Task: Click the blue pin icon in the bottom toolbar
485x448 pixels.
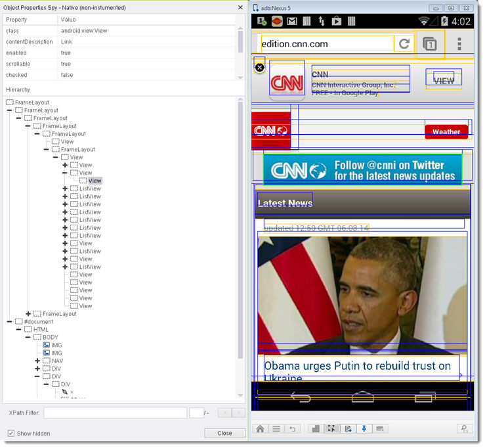Action: coord(364,429)
